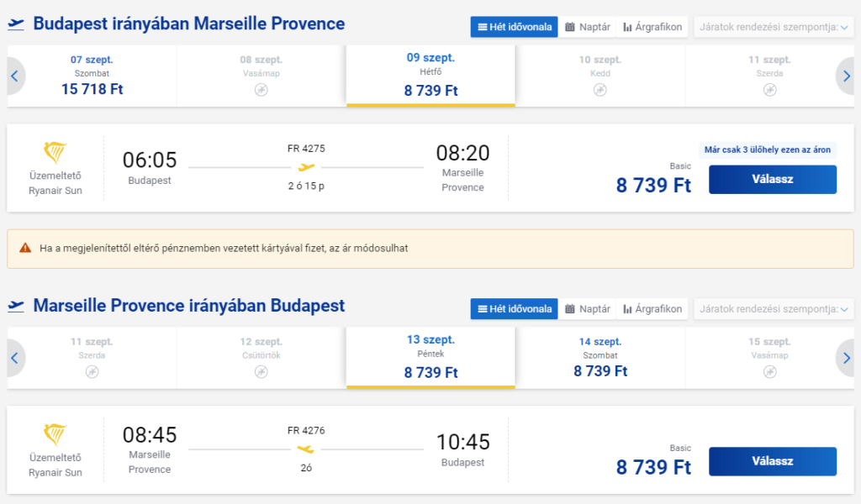Switch outbound view to Árgrafikon
861x504 pixels.
pos(652,28)
